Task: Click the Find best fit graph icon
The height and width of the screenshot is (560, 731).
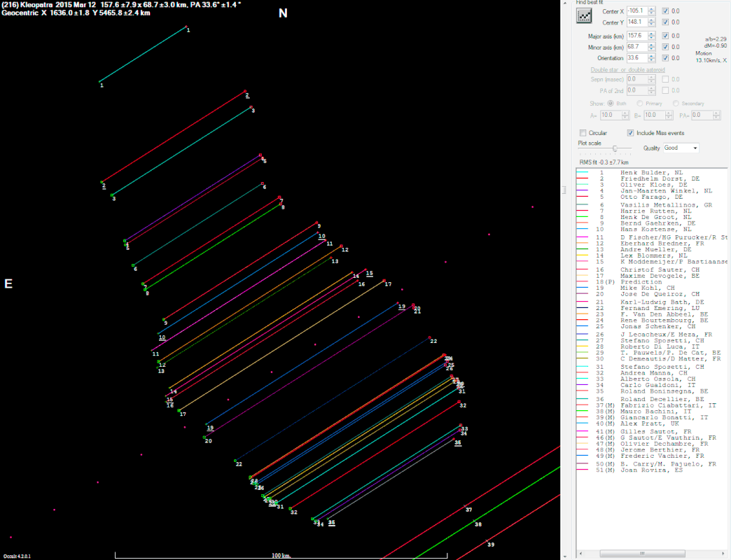Action: 584,16
